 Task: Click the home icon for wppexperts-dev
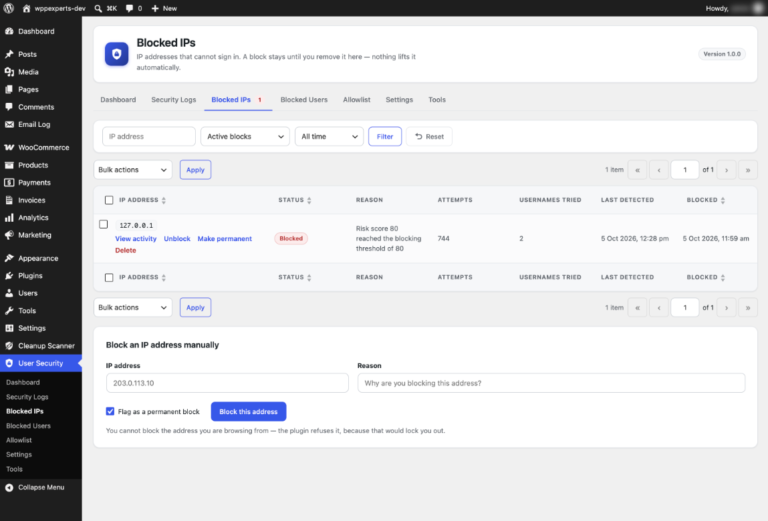[x=26, y=8]
